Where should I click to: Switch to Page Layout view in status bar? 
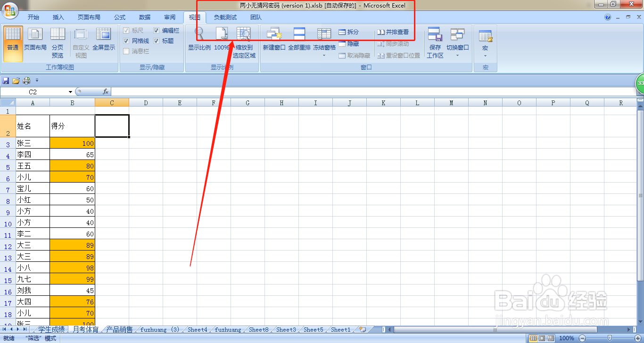coord(542,338)
